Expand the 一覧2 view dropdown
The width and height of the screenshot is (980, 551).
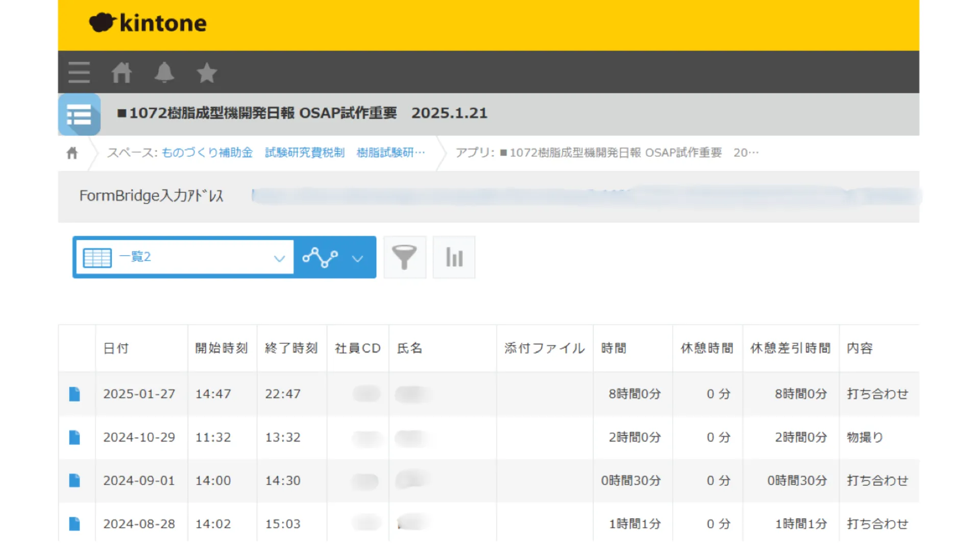[x=279, y=258]
